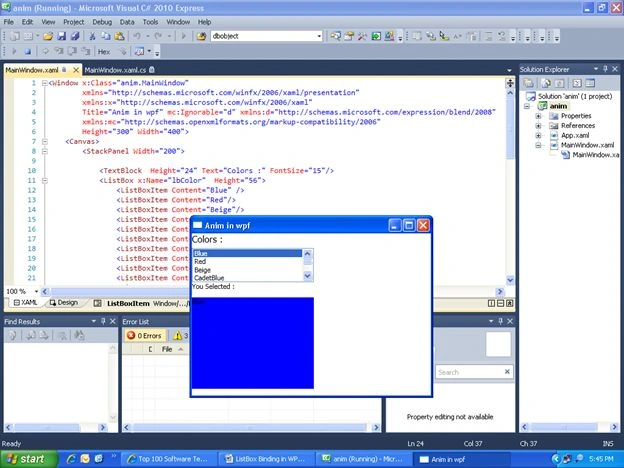
Task: Click the Open File folder icon
Action: coord(48,36)
